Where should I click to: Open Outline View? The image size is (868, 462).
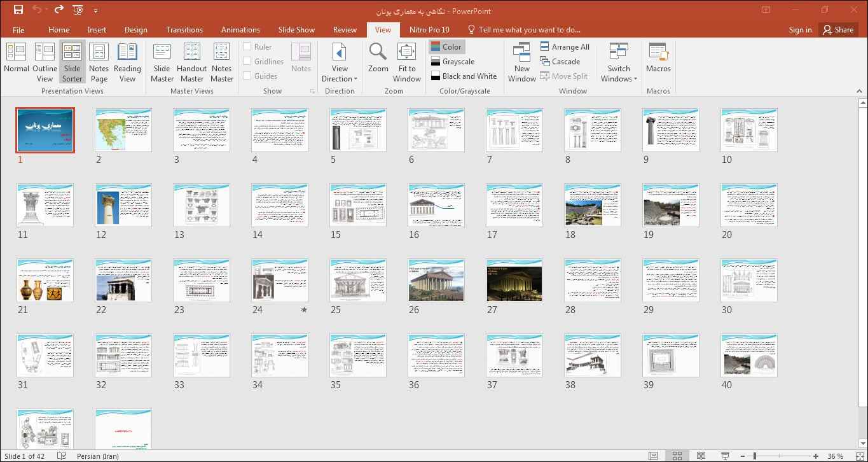pos(45,61)
